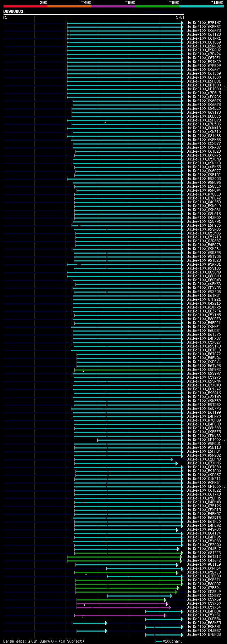Select hit label UniRef100_A3BI13
227x644 pixels.
(x=204, y=448)
